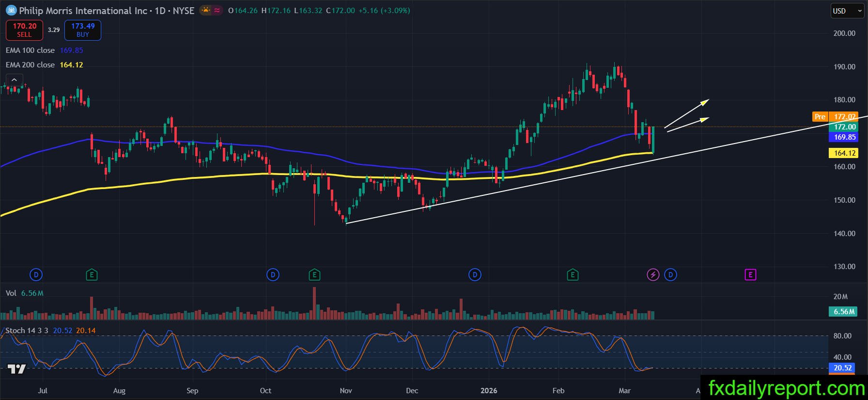
Task: Click the Jul label on the time axis
Action: tap(43, 391)
